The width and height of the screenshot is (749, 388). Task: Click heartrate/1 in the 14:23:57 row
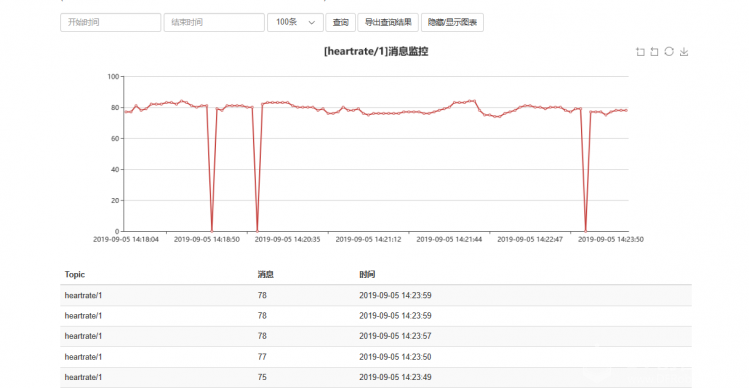[83, 336]
